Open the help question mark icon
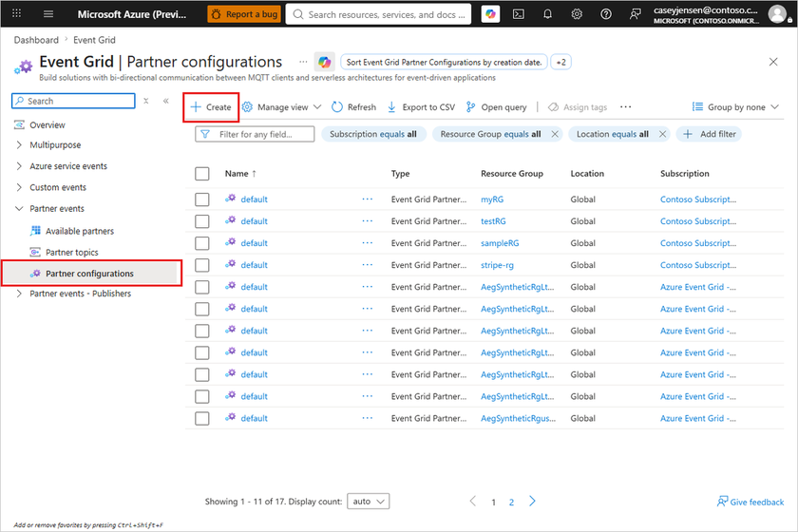798x532 pixels. click(606, 14)
